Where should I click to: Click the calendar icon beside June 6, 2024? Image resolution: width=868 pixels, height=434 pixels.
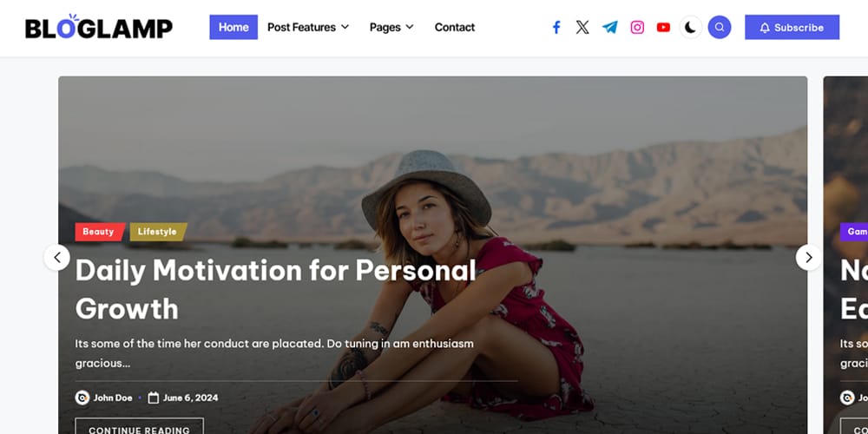[x=154, y=398]
